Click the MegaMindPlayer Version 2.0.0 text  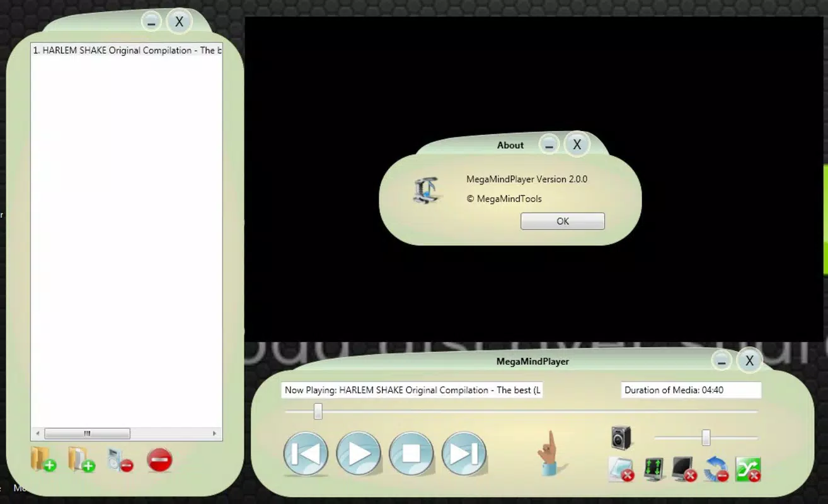(x=527, y=179)
